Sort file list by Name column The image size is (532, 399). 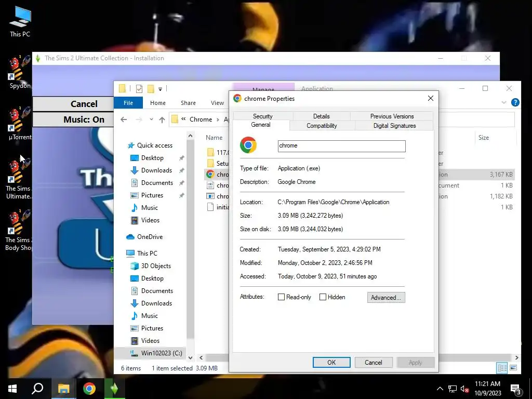214,137
